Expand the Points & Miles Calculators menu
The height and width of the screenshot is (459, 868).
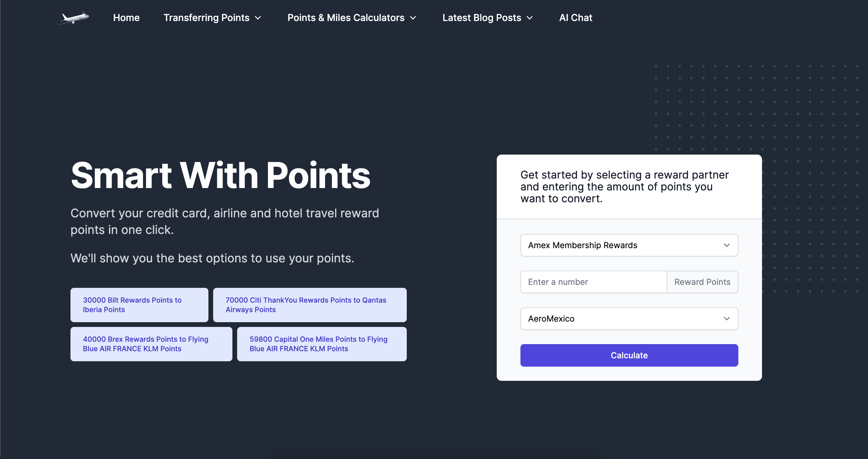click(x=346, y=18)
